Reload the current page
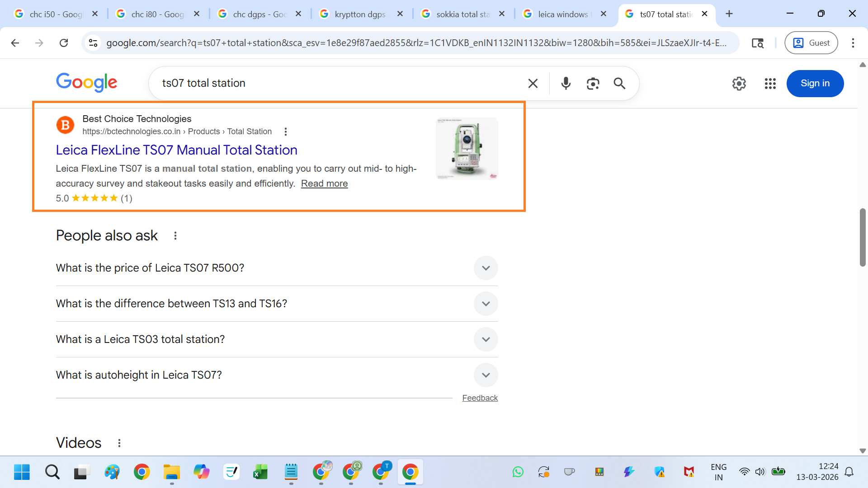Screen dimensions: 868x488 (x=64, y=42)
